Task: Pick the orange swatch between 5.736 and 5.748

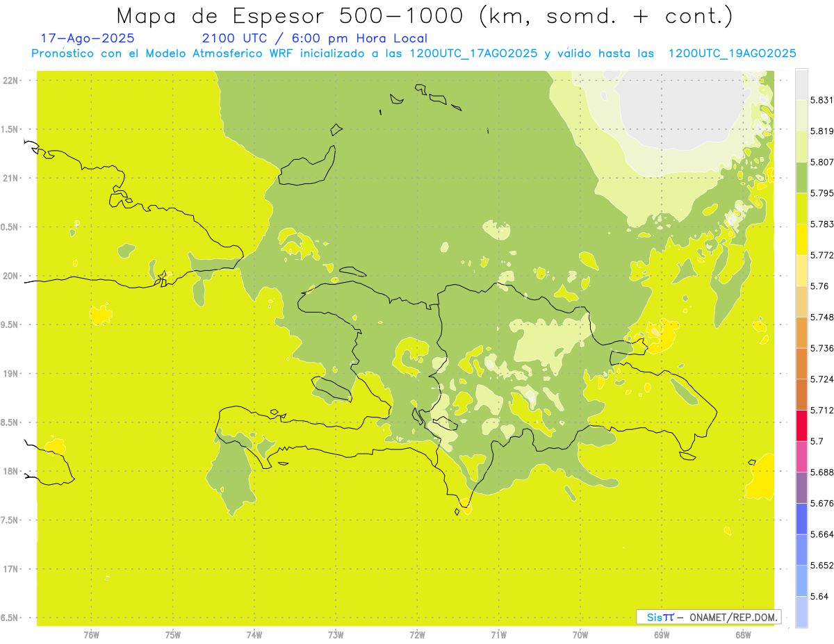Action: point(801,332)
